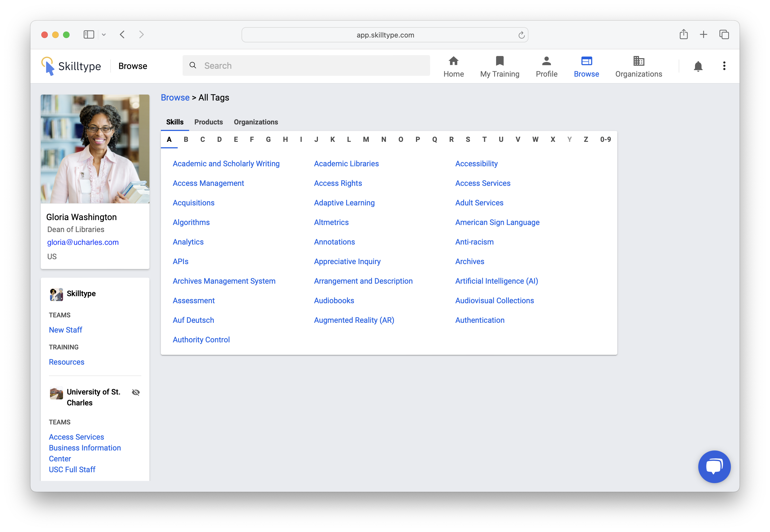Click the Skilltype logo
Viewport: 770px width, 532px height.
[x=71, y=66]
